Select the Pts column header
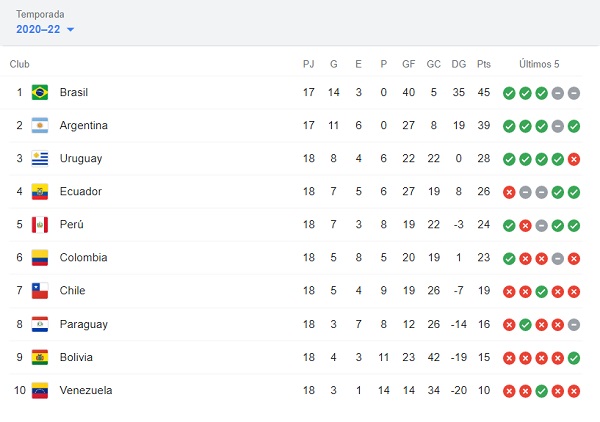This screenshot has height=422, width=600. (484, 64)
